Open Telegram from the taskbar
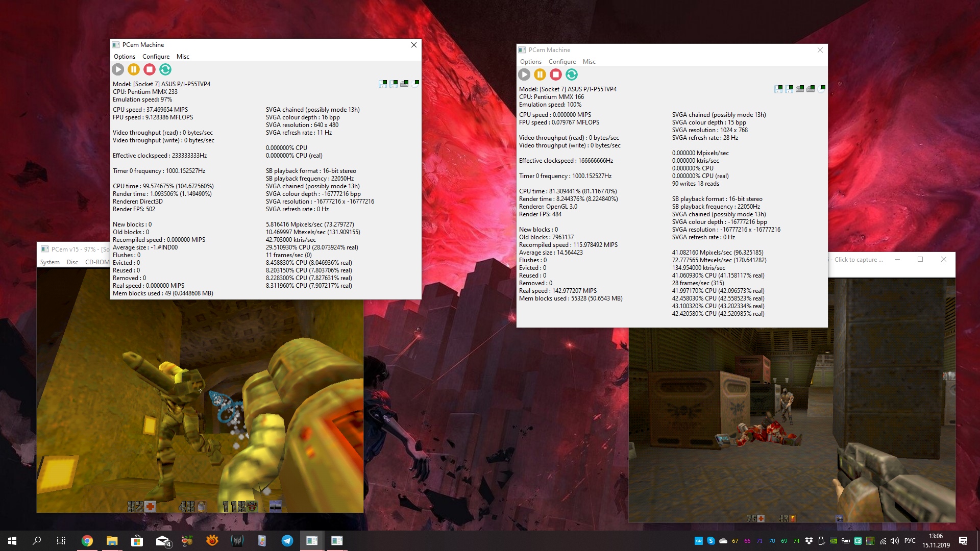This screenshot has width=980, height=551. click(x=287, y=541)
